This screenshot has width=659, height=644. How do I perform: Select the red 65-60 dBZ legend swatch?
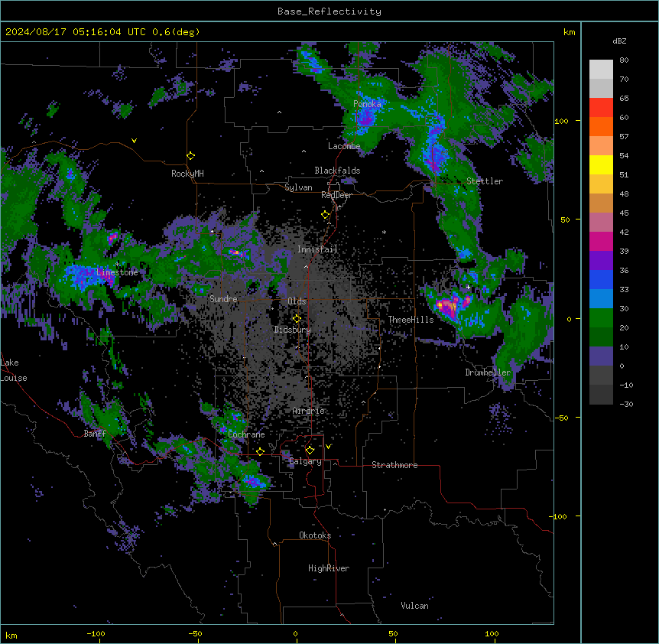click(x=601, y=108)
